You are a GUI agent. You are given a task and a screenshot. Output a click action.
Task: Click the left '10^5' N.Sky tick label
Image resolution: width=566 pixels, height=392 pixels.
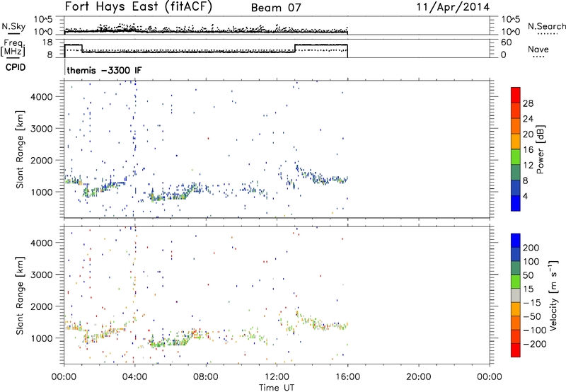(x=43, y=20)
